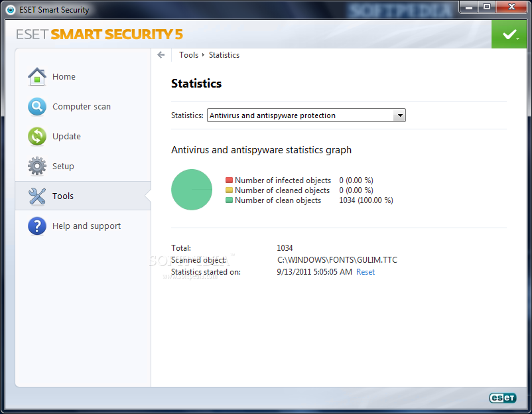The height and width of the screenshot is (414, 532).
Task: Click the Statistics breadcrumb item
Action: coord(224,55)
